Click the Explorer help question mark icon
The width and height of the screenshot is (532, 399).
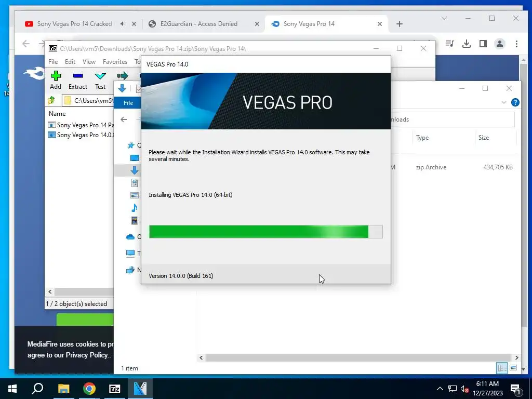coord(515,102)
